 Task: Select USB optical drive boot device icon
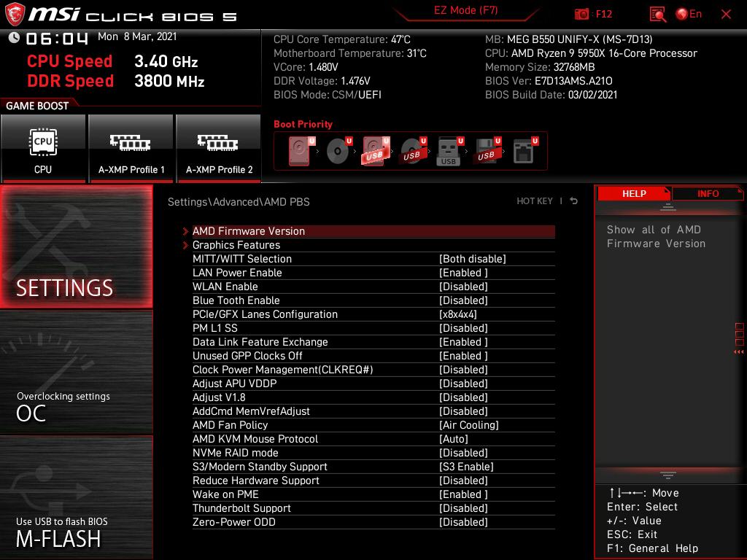pos(414,151)
